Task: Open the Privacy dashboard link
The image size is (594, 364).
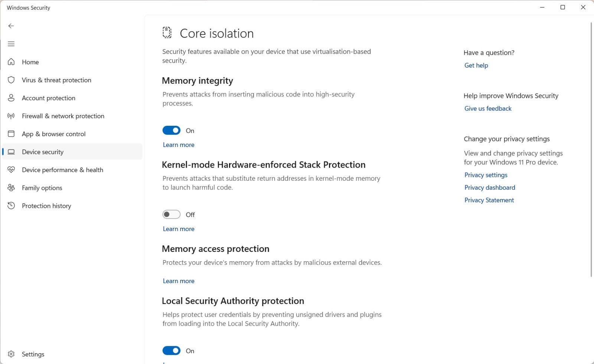Action: [x=490, y=187]
